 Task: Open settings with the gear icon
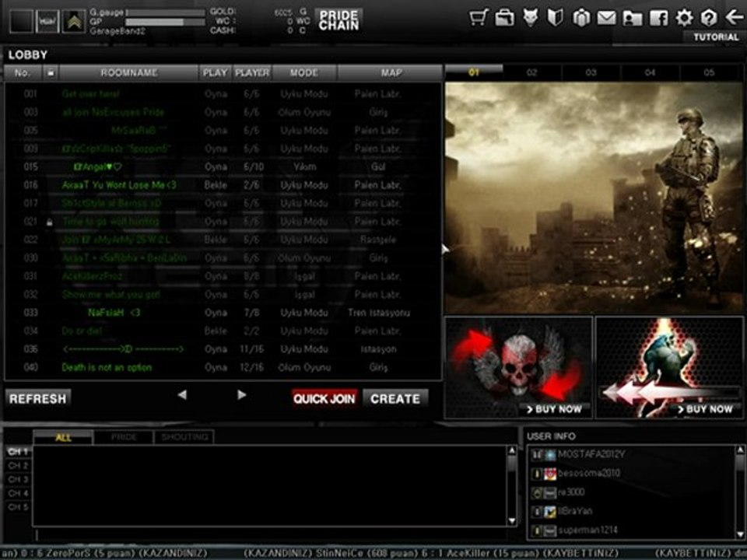[684, 18]
